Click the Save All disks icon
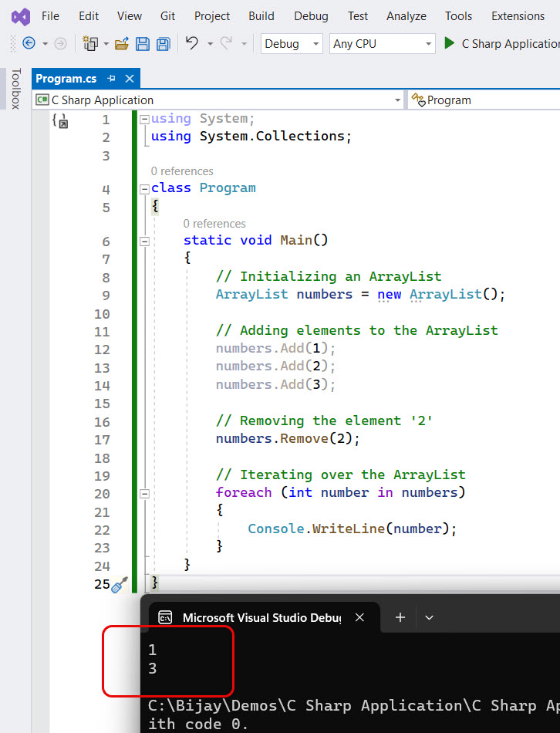This screenshot has width=560, height=733. tap(163, 44)
